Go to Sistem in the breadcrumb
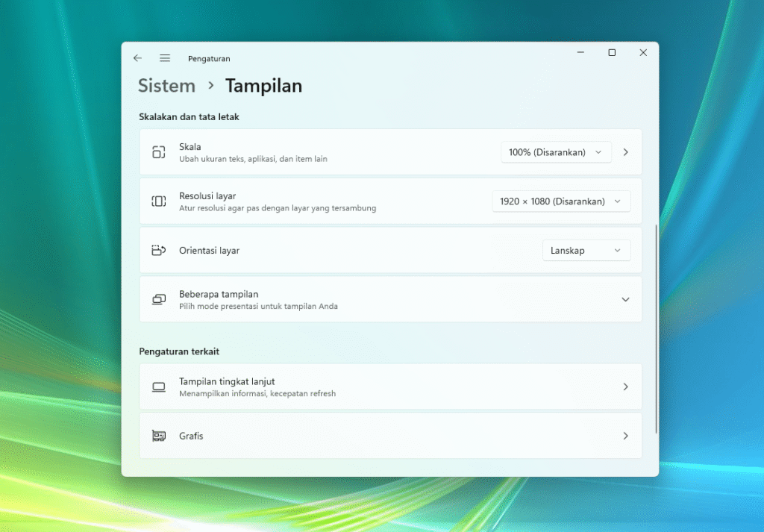The width and height of the screenshot is (764, 532). 166,86
